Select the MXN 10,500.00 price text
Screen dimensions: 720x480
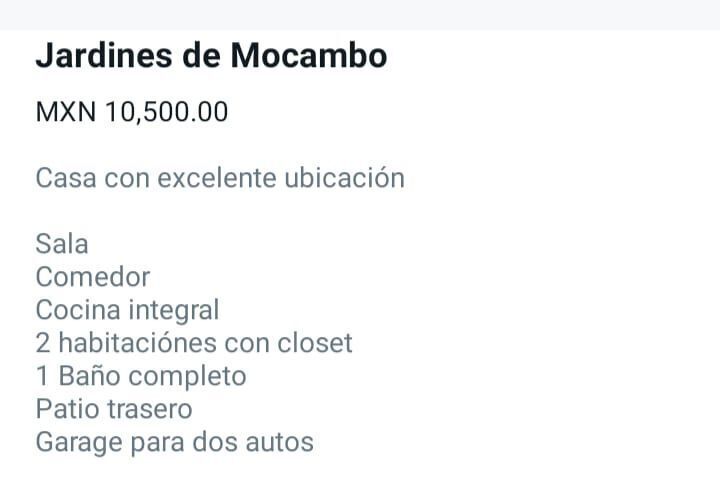click(132, 112)
